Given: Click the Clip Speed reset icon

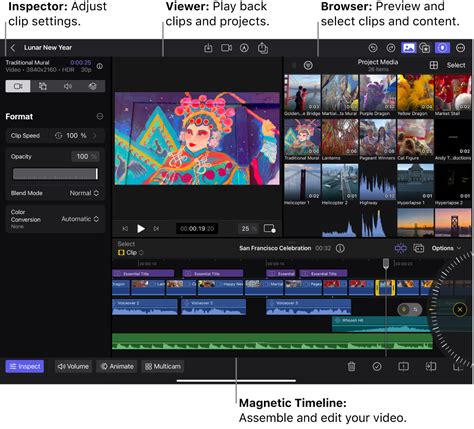Looking at the screenshot, I should (x=58, y=136).
